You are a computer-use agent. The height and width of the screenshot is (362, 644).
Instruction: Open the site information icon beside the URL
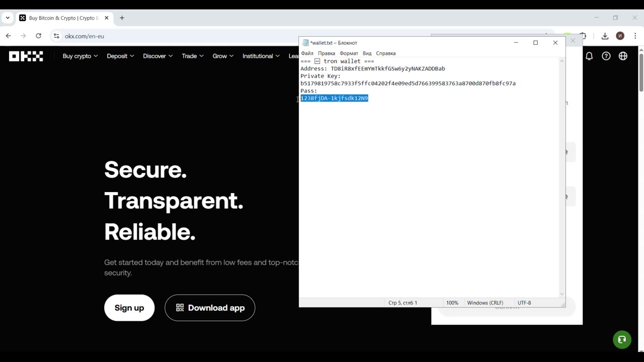56,36
